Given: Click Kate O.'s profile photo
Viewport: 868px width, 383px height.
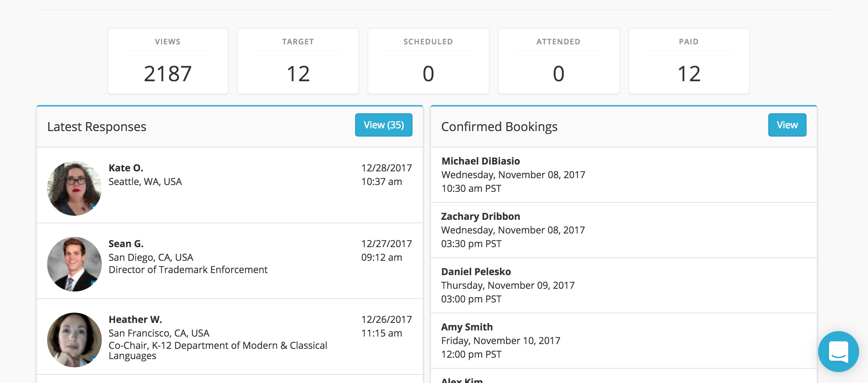Looking at the screenshot, I should point(74,188).
